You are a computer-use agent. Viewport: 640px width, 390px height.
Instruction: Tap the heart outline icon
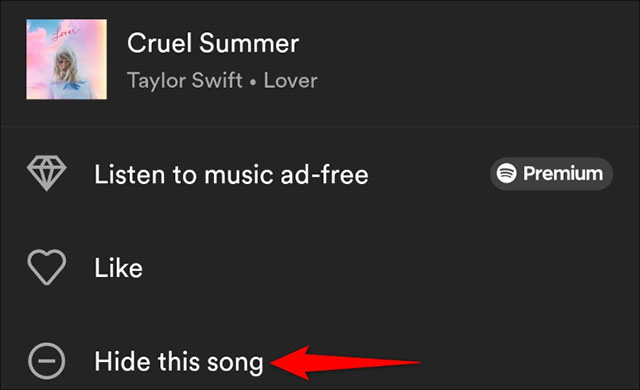tap(47, 267)
